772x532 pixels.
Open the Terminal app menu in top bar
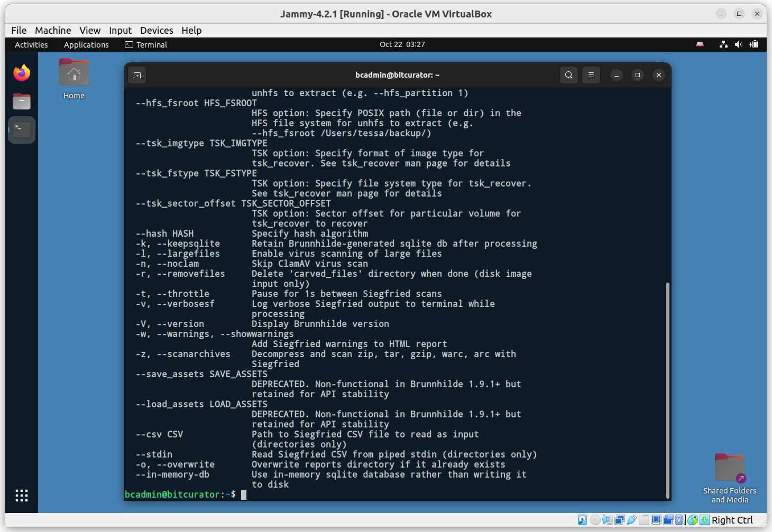point(146,45)
